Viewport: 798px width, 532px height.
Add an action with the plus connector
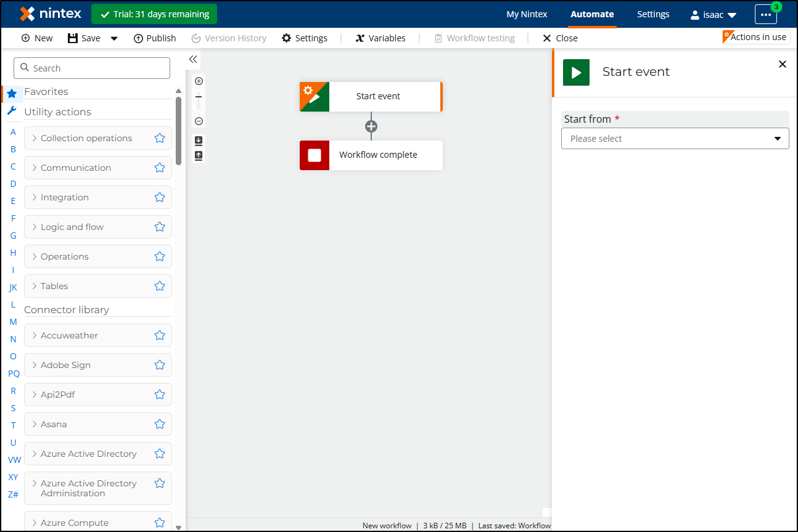pyautogui.click(x=371, y=126)
